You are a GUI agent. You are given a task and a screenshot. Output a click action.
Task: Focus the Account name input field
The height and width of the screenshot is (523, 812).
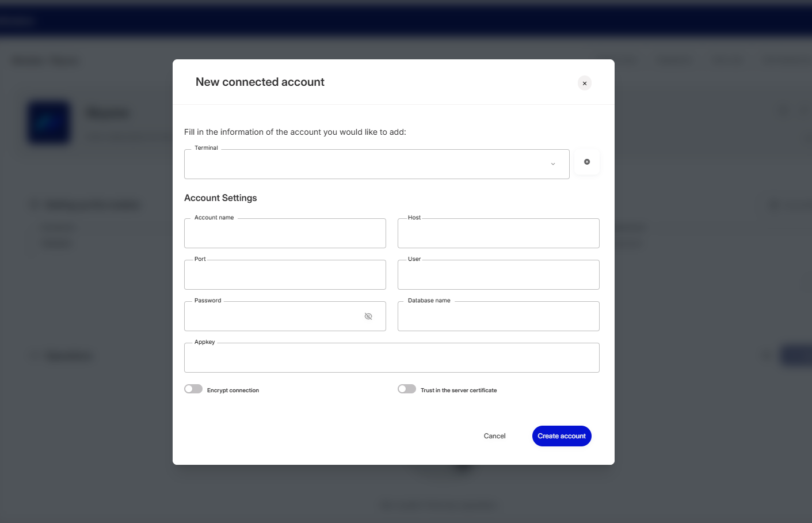[285, 234]
